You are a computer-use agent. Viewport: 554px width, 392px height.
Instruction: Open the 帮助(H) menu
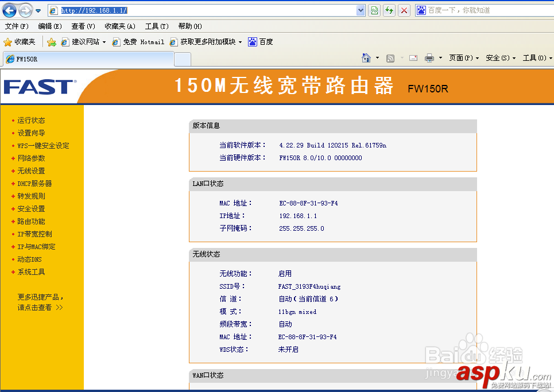click(x=190, y=26)
